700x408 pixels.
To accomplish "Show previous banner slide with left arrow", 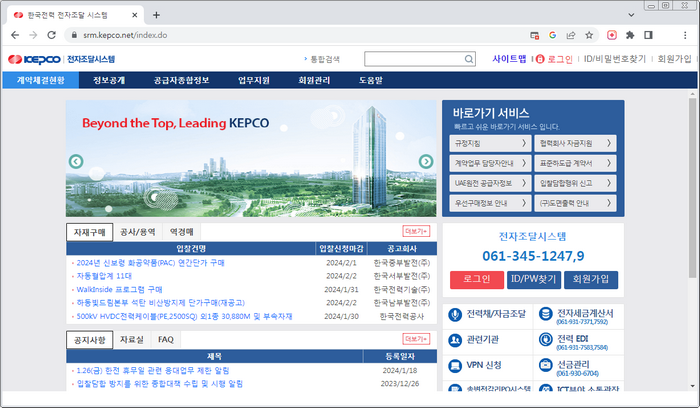I will [x=76, y=161].
